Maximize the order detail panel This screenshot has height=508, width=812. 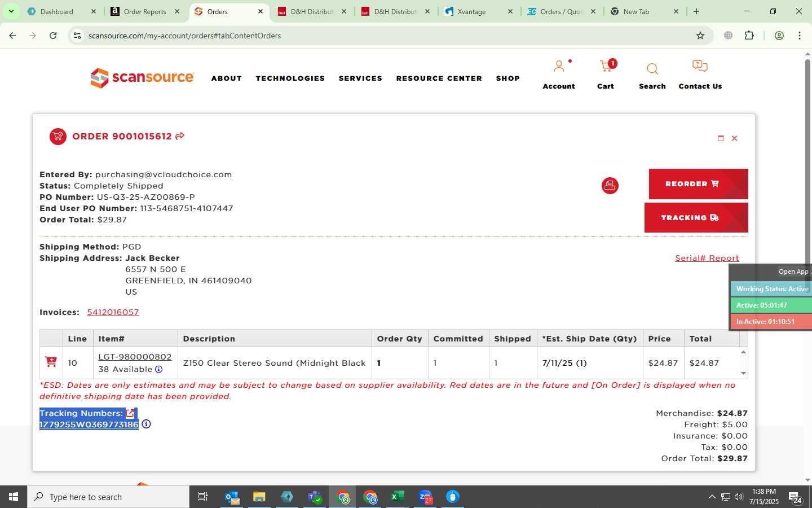(x=721, y=138)
